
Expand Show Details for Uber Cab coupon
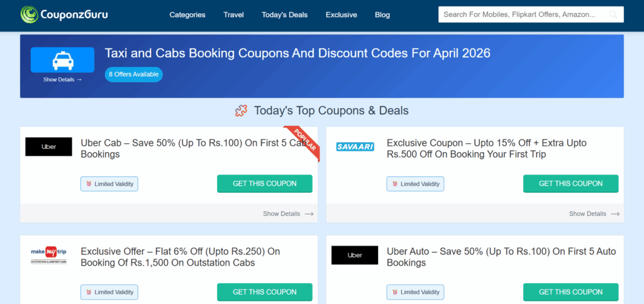point(287,214)
